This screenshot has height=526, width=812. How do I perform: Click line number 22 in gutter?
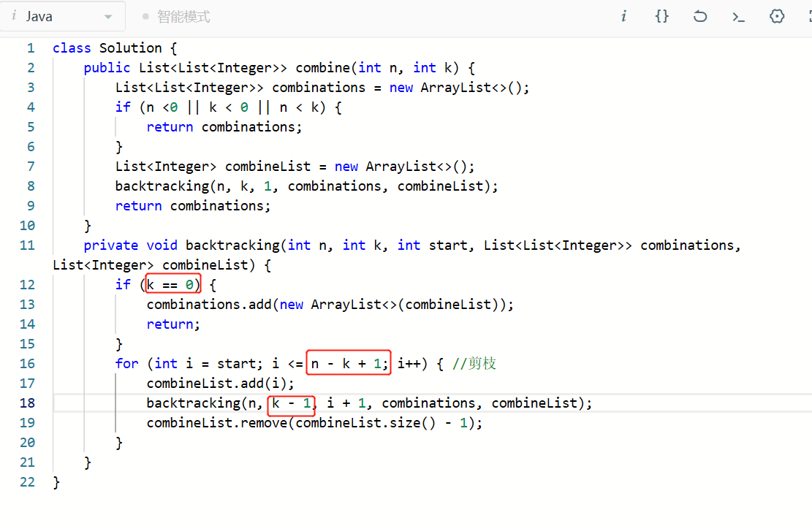pos(28,482)
